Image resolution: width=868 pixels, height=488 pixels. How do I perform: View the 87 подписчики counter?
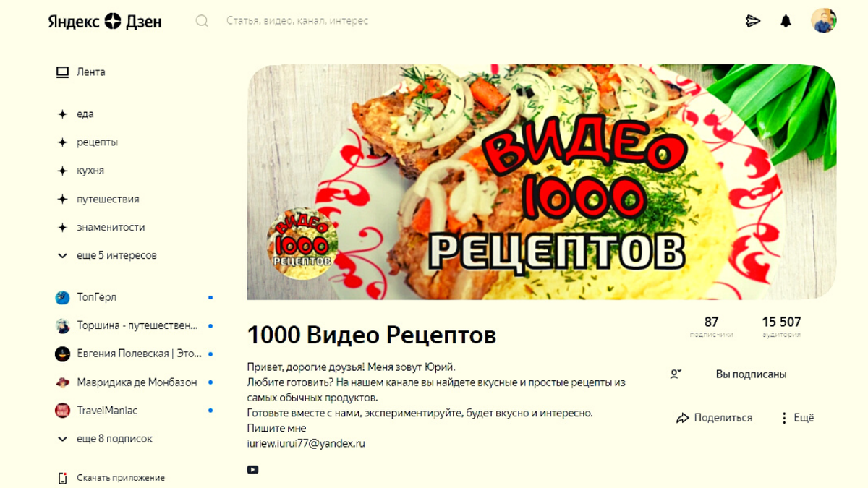711,327
